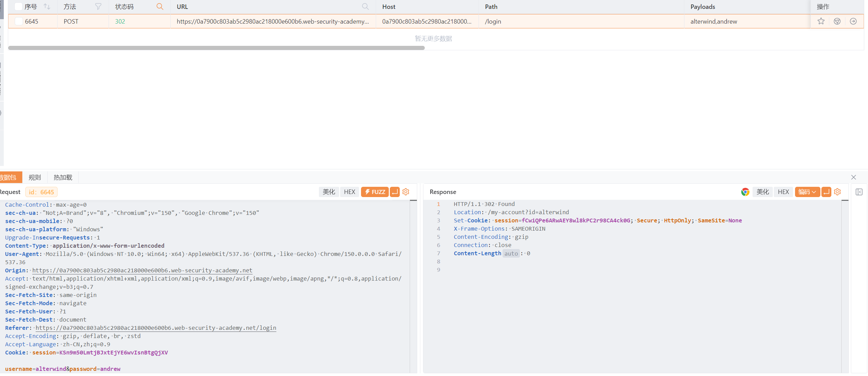Collapse the side panel at far right
The width and height of the screenshot is (868, 376).
tap(859, 192)
